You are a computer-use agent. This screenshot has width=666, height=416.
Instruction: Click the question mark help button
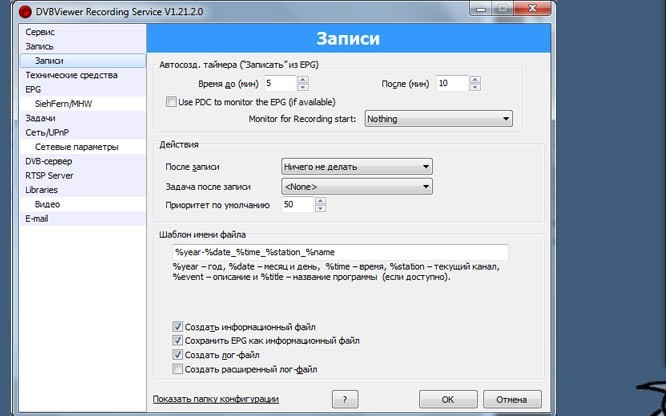pyautogui.click(x=345, y=399)
